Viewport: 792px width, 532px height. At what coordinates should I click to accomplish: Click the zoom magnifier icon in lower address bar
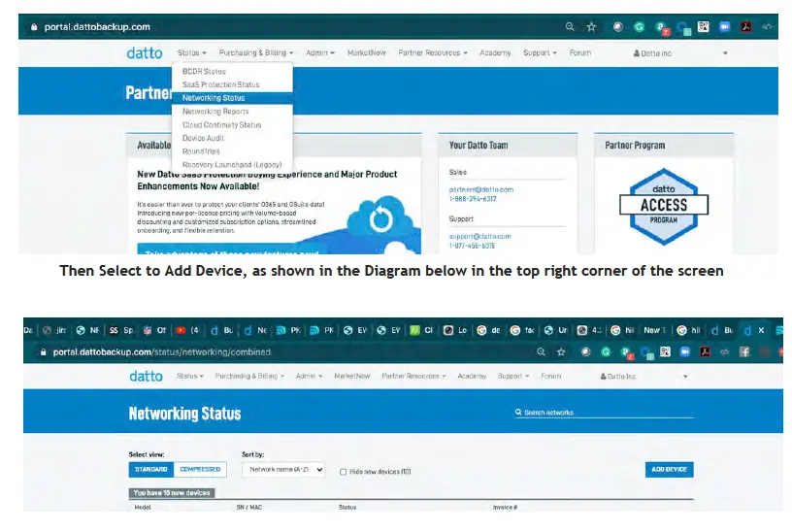point(541,352)
